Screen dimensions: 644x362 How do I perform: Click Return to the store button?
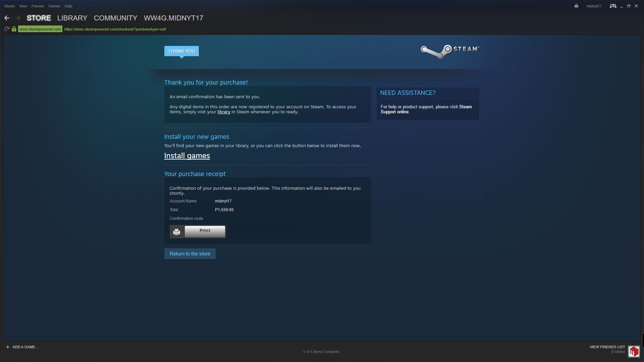190,254
